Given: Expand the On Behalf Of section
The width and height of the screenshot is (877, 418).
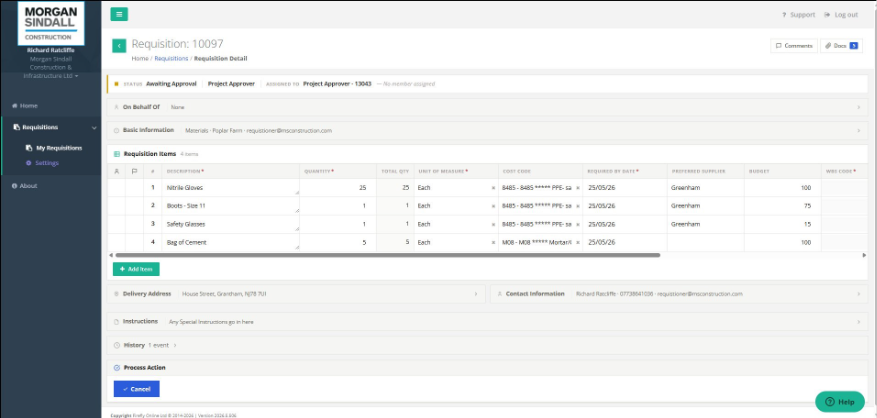Looking at the screenshot, I should [x=487, y=107].
